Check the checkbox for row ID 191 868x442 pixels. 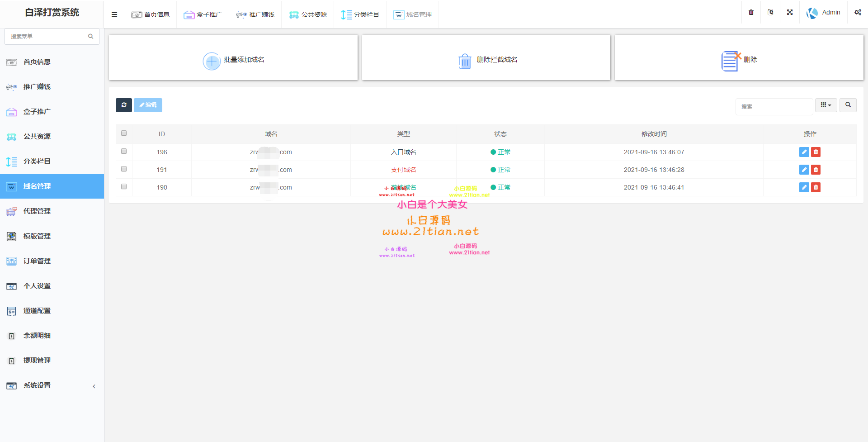coord(124,169)
